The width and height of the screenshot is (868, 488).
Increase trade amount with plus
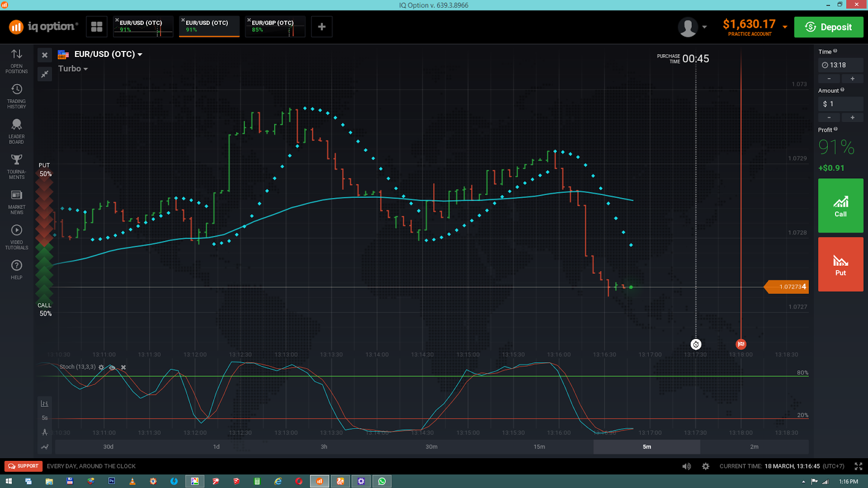point(852,118)
